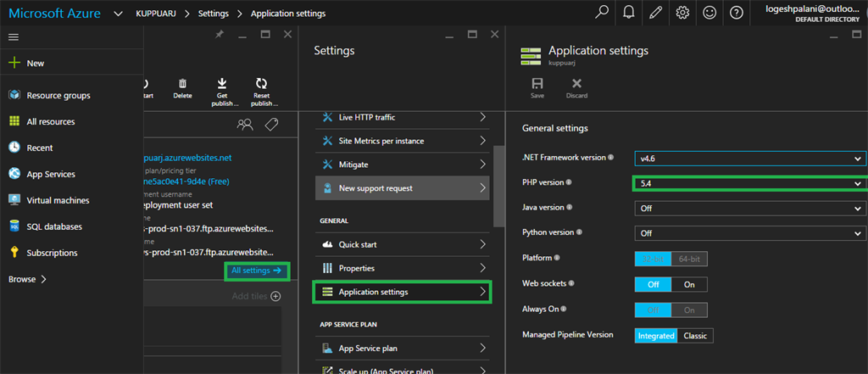This screenshot has height=374, width=868.
Task: Switch Managed Pipeline Version to Classic
Action: pyautogui.click(x=695, y=336)
